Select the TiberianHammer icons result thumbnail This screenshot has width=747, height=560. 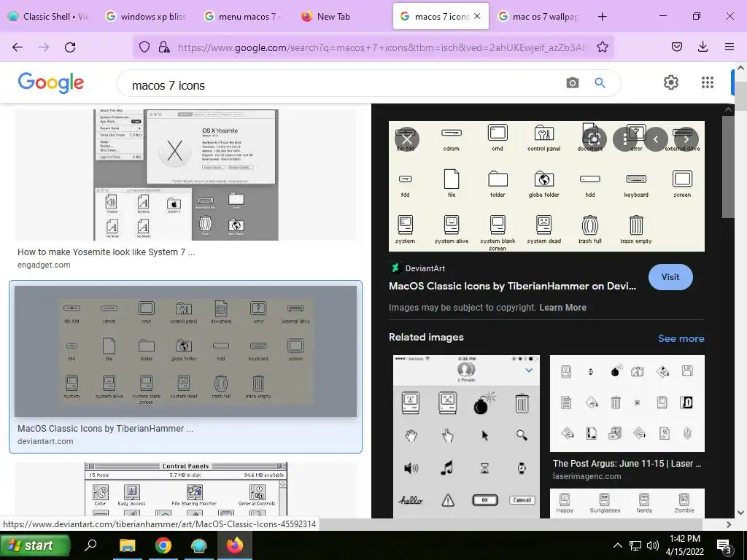pos(185,351)
